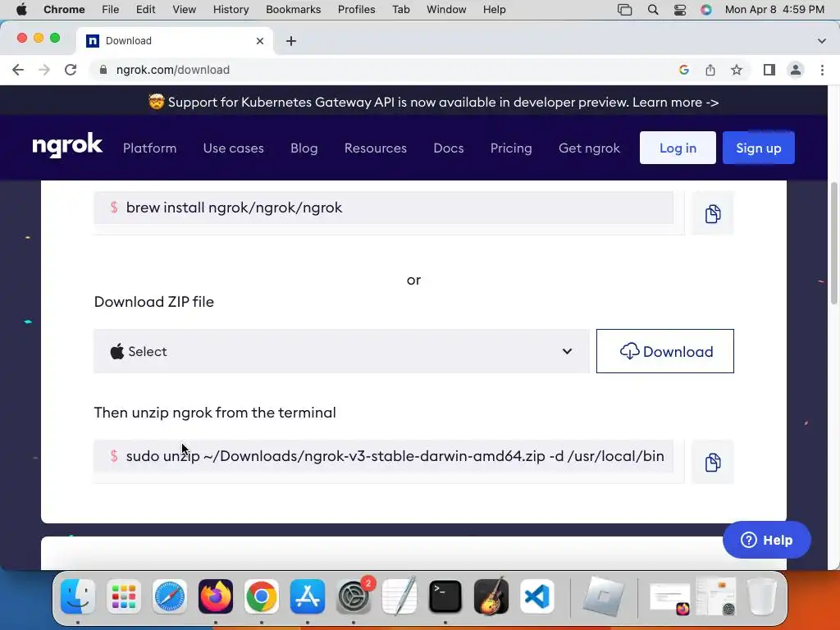The width and height of the screenshot is (840, 630).
Task: Open Chrome three-dot menu
Action: click(x=822, y=70)
